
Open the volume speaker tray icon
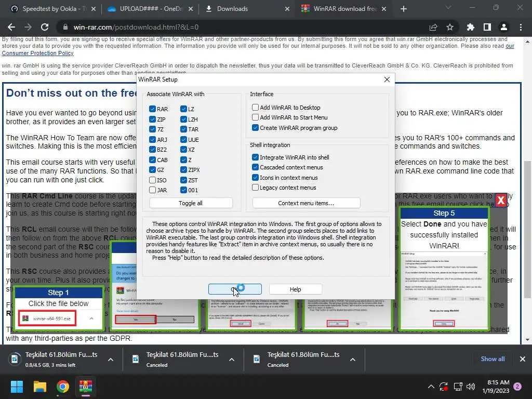click(x=471, y=387)
